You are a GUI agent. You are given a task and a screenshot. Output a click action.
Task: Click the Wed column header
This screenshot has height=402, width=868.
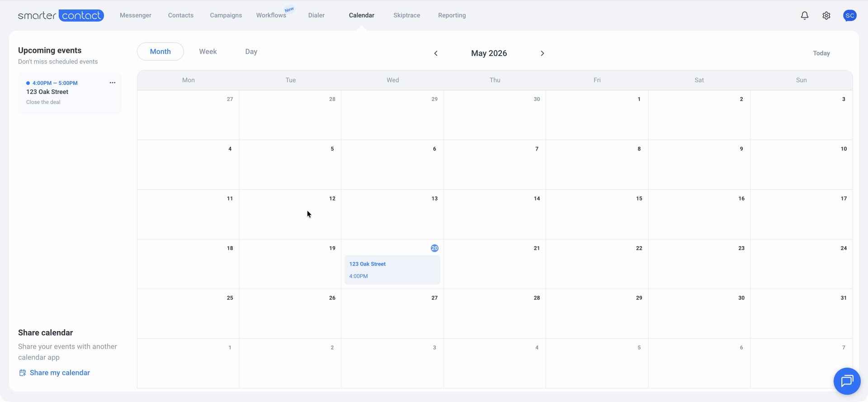[393, 80]
